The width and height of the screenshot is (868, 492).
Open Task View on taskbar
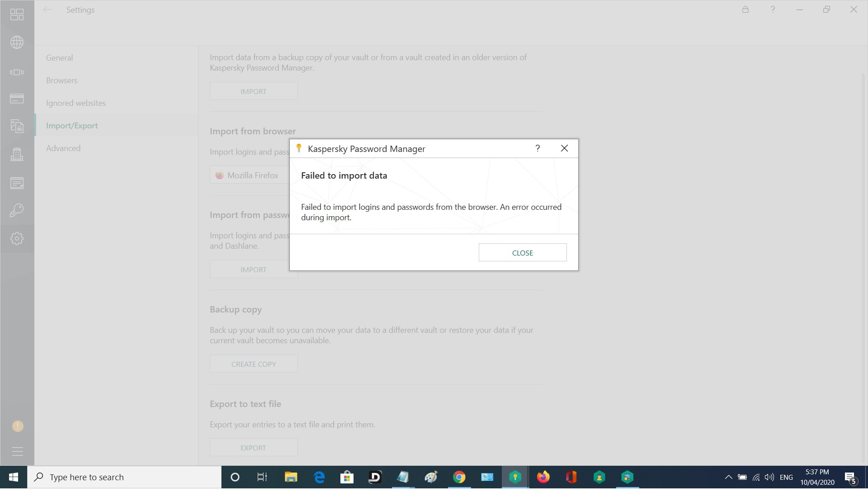point(262,477)
